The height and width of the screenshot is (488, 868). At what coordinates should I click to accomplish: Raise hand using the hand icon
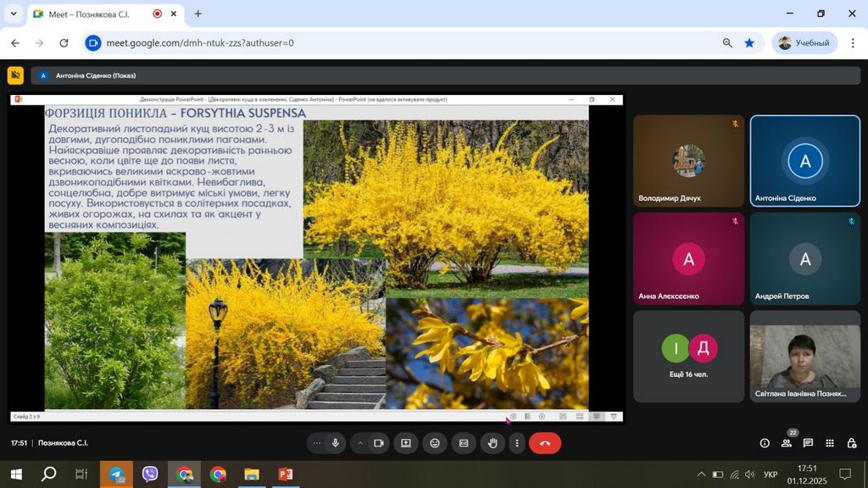(x=492, y=443)
